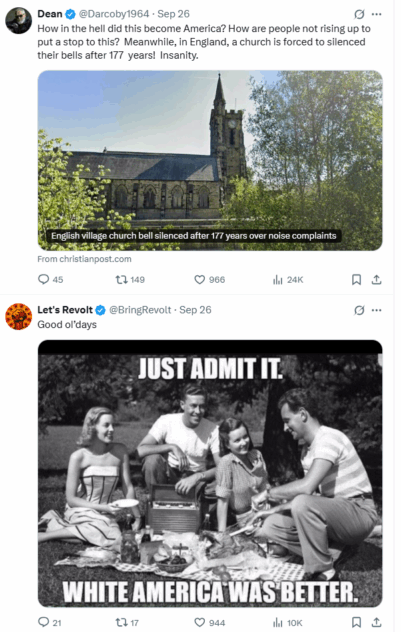
Task: Open the christianpost.com church article card
Action: [x=210, y=160]
